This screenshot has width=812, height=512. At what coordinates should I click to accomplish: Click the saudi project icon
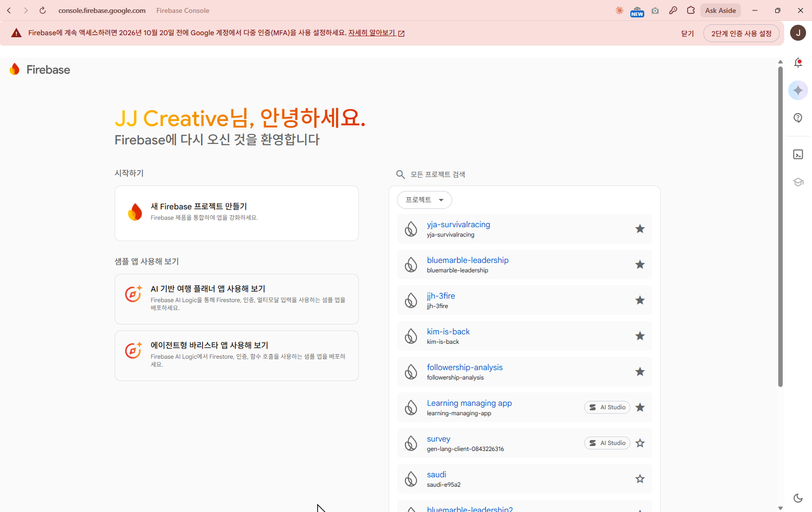[411, 479]
